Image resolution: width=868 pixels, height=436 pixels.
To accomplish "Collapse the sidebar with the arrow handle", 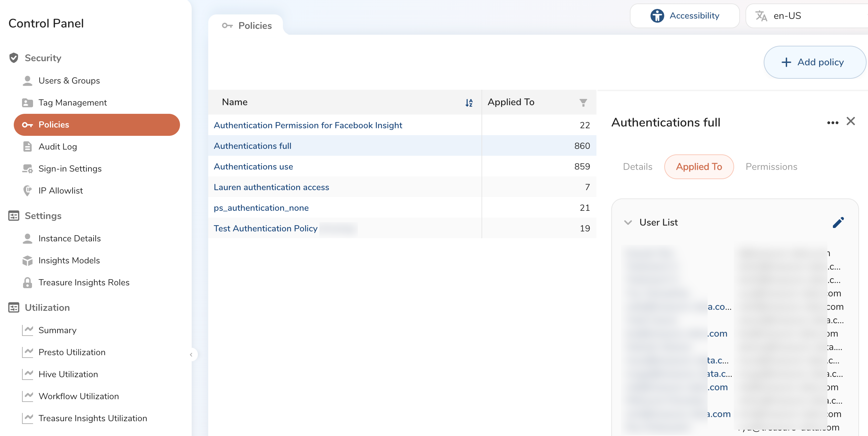I will click(191, 355).
